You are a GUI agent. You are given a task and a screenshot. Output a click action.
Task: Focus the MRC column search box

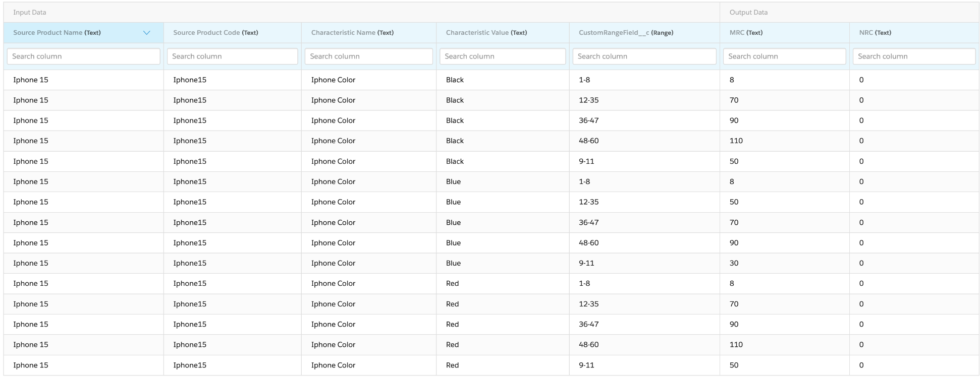click(785, 56)
